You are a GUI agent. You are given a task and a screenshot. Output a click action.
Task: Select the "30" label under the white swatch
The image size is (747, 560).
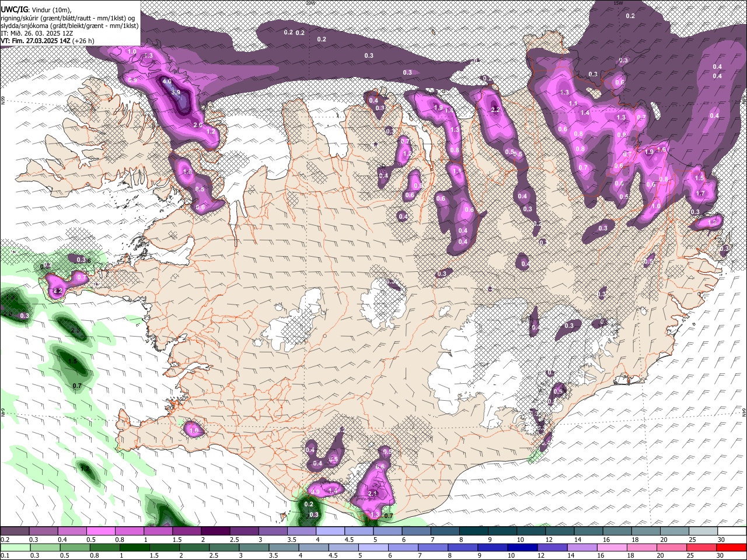click(x=721, y=540)
